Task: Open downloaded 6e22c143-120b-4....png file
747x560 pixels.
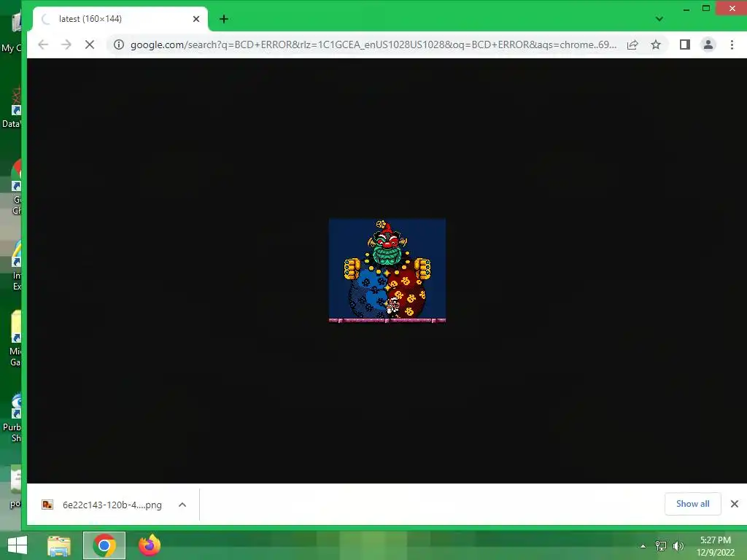Action: click(x=102, y=505)
